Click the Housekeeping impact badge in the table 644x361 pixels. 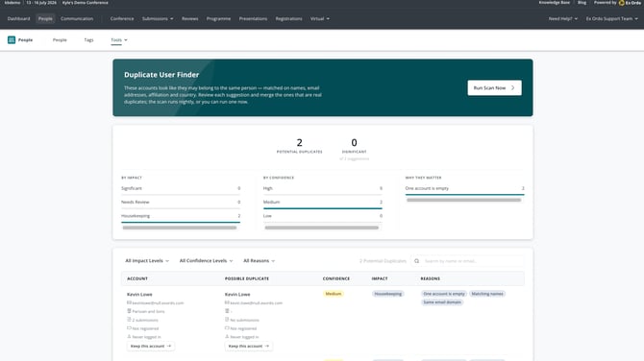tap(388, 294)
